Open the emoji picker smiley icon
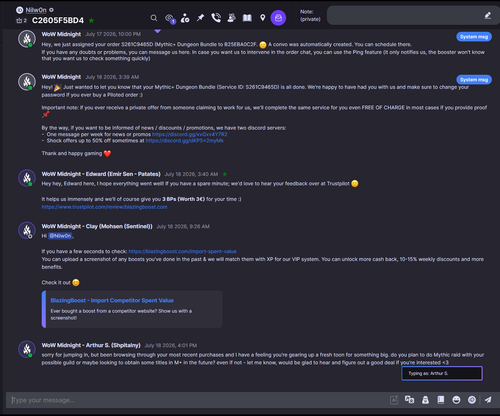The height and width of the screenshot is (416, 500). 456,400
